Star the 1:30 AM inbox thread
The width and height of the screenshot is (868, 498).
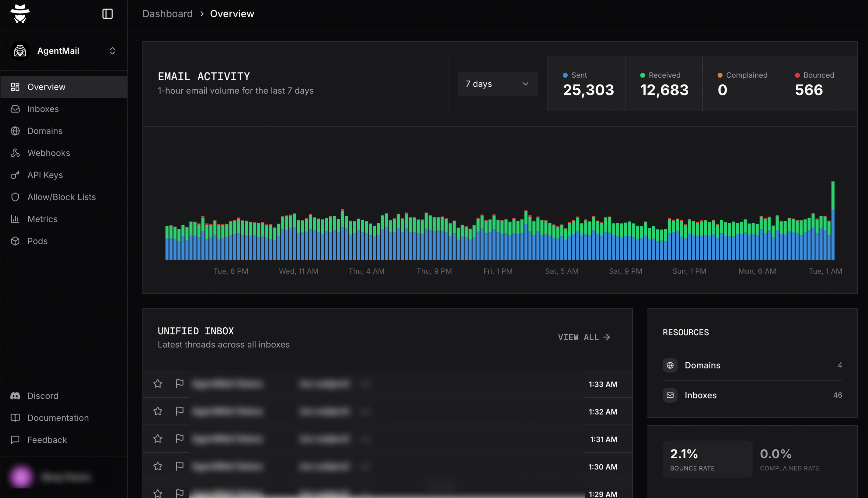(158, 466)
